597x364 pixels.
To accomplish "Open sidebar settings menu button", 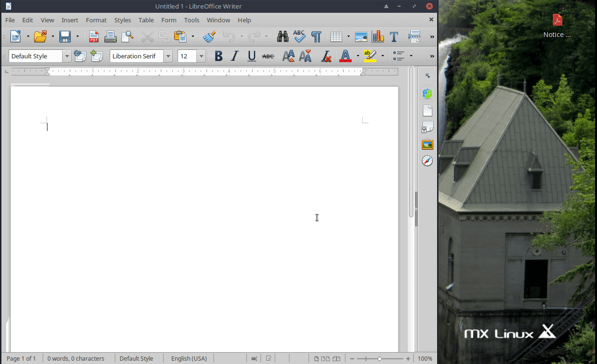I will 428,76.
